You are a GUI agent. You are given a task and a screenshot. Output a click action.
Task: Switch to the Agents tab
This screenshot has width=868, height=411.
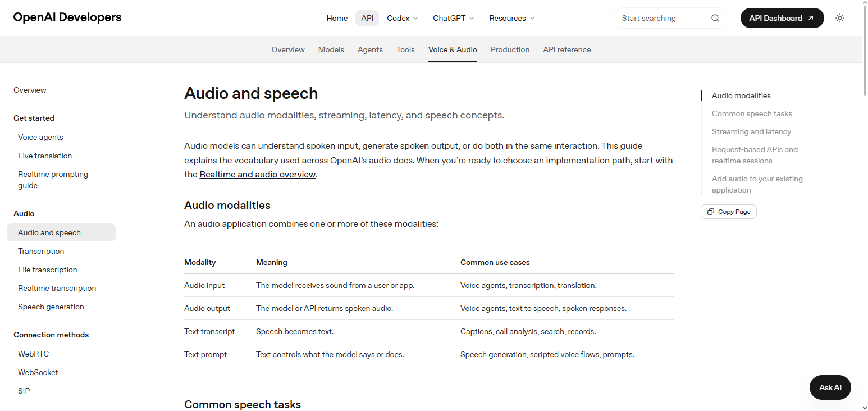(x=370, y=49)
